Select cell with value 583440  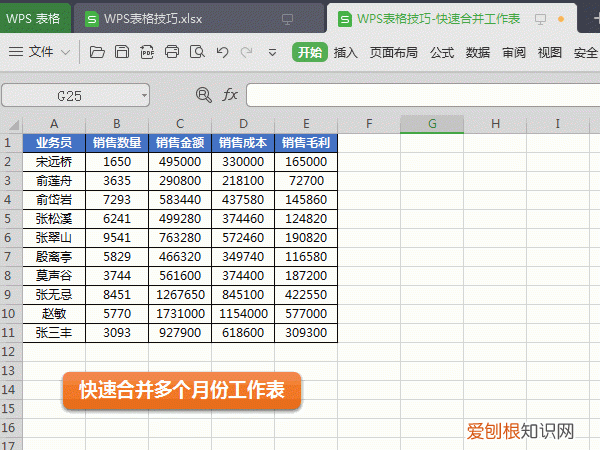(x=180, y=200)
